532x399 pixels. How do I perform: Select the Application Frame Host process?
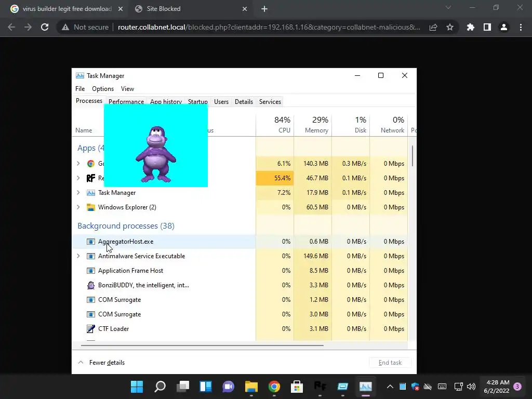pyautogui.click(x=240, y=271)
